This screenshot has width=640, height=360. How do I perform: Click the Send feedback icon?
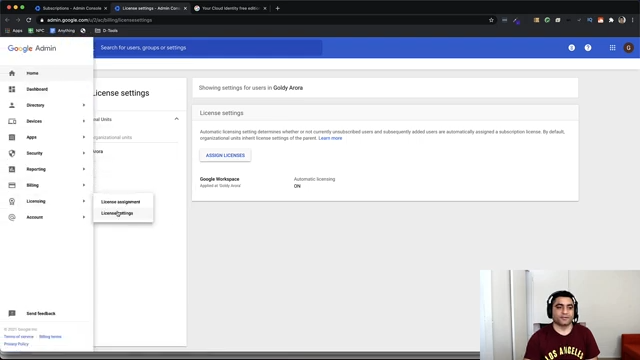click(12, 313)
